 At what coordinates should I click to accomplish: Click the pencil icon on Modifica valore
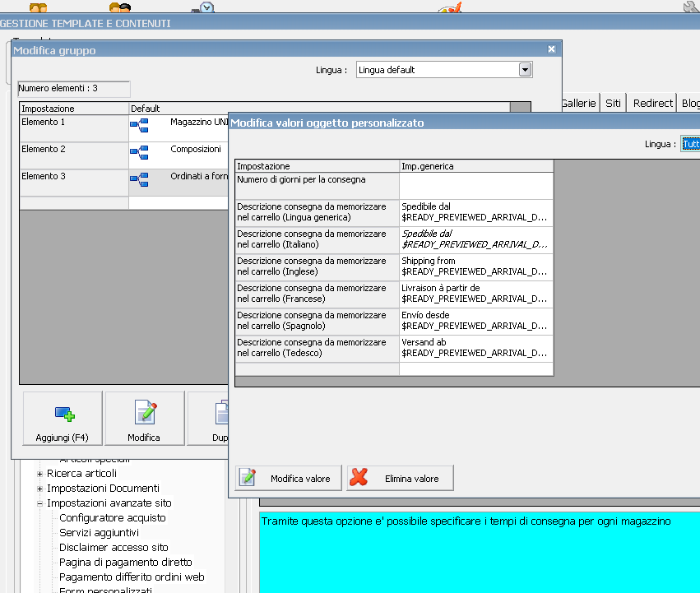pyautogui.click(x=248, y=477)
